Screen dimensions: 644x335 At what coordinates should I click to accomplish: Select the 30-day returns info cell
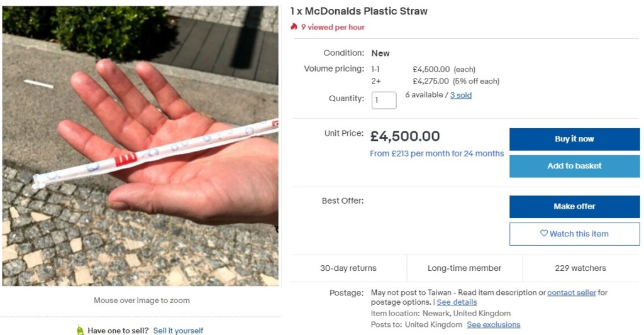[348, 268]
